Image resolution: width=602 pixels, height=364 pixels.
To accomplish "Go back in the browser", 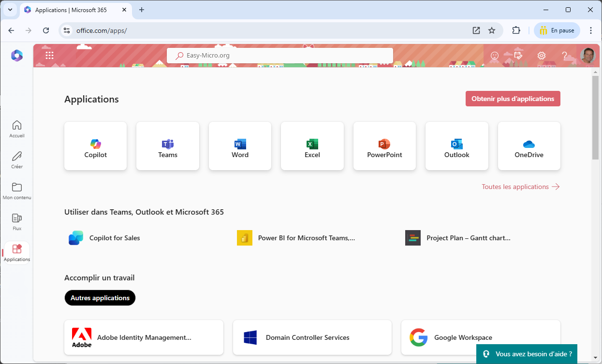I will click(x=12, y=30).
